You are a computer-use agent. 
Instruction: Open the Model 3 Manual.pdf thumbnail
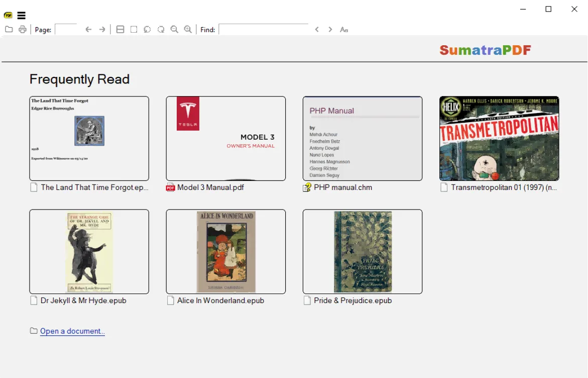[x=225, y=138]
